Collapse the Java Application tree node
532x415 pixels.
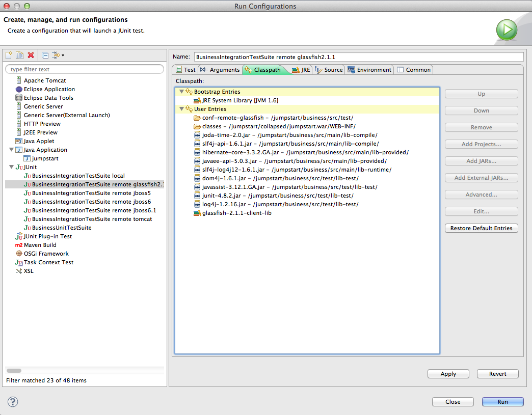pyautogui.click(x=11, y=150)
